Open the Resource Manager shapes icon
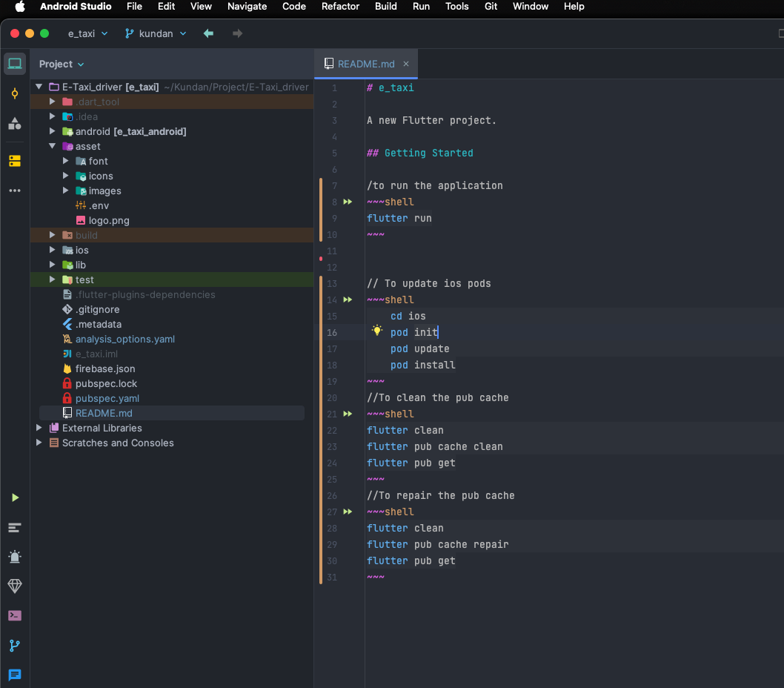 (15, 123)
